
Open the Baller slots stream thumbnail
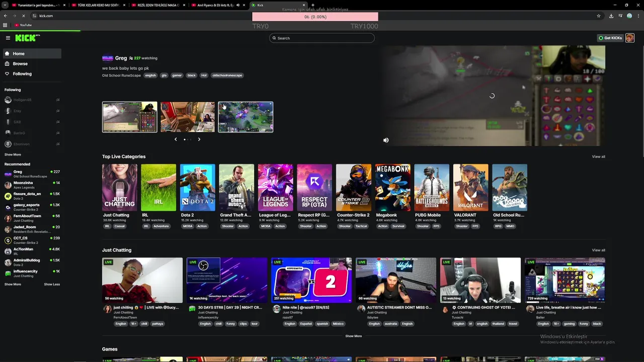[565, 280]
